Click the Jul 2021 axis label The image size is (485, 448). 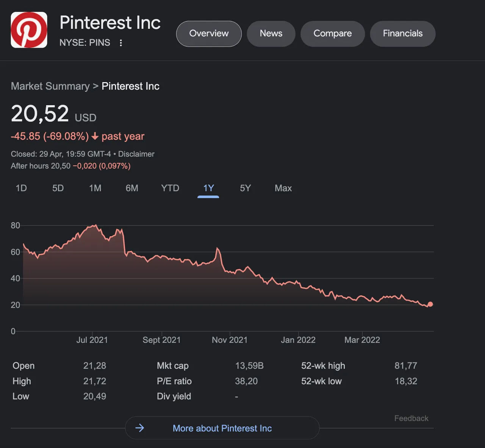[x=92, y=340]
